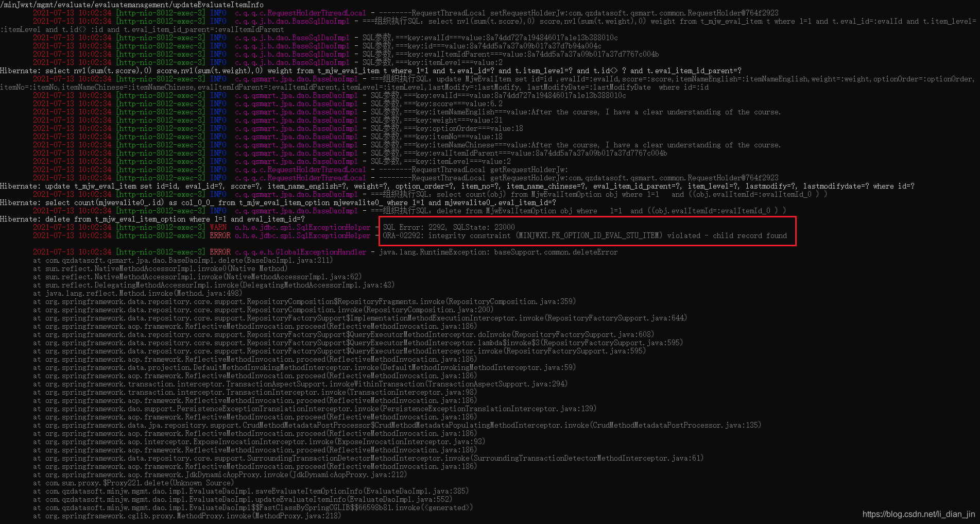Click 'Hibernate: update t_mjw_eval_item set' line
This screenshot has height=524, width=980.
[457, 186]
